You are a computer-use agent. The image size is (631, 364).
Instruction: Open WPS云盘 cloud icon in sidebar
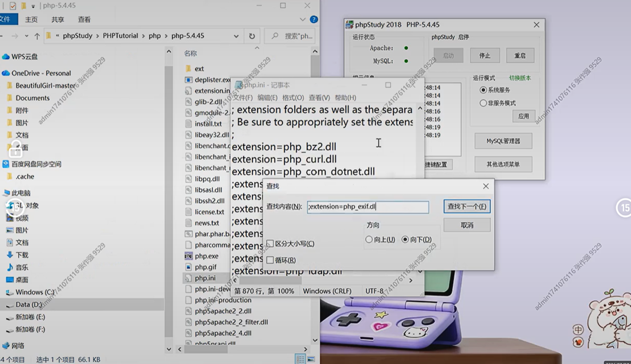[6, 57]
